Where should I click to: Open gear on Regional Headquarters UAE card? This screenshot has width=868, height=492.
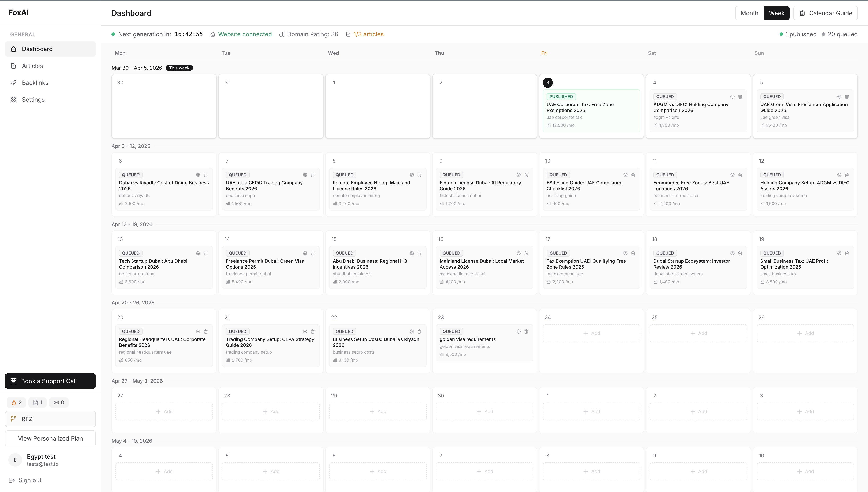(198, 331)
